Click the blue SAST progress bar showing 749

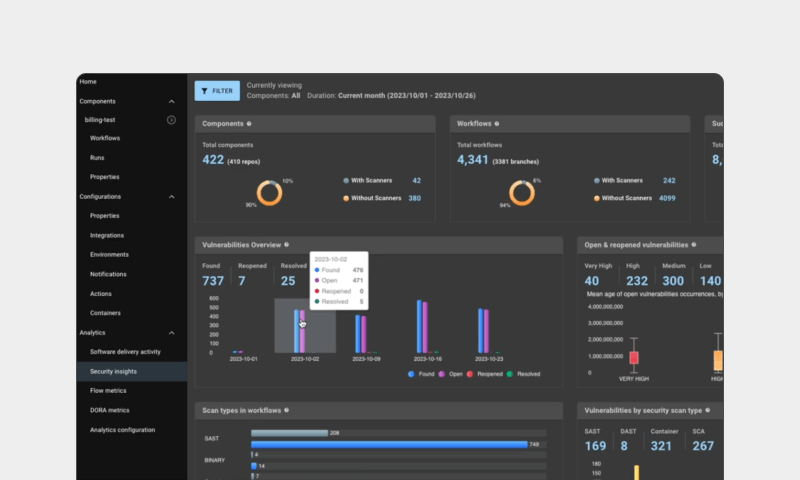(389, 445)
